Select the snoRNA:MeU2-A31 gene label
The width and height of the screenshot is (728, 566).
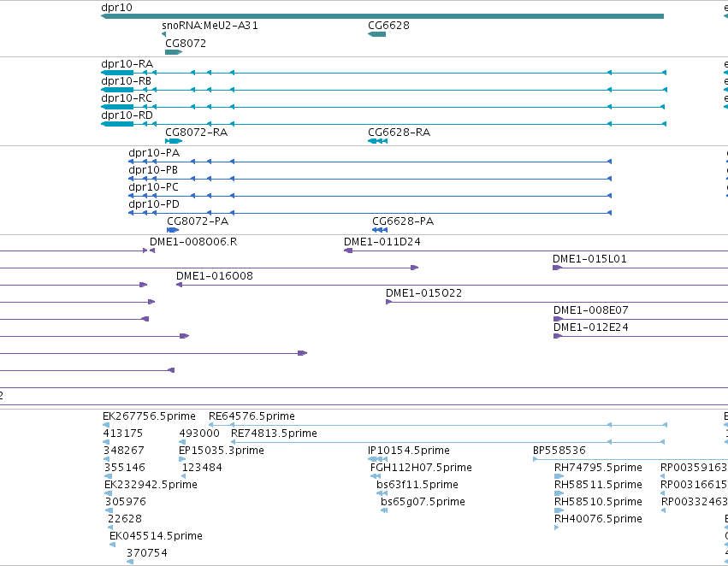pos(210,26)
